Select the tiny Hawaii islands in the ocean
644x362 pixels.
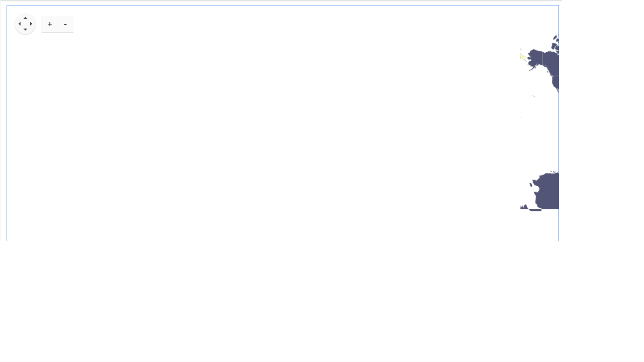click(x=533, y=96)
